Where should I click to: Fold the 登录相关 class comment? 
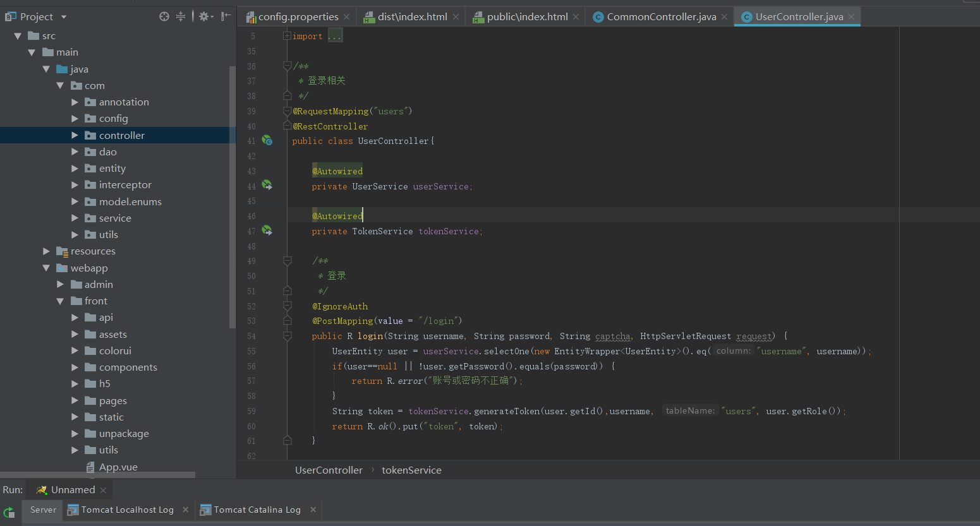coord(287,66)
